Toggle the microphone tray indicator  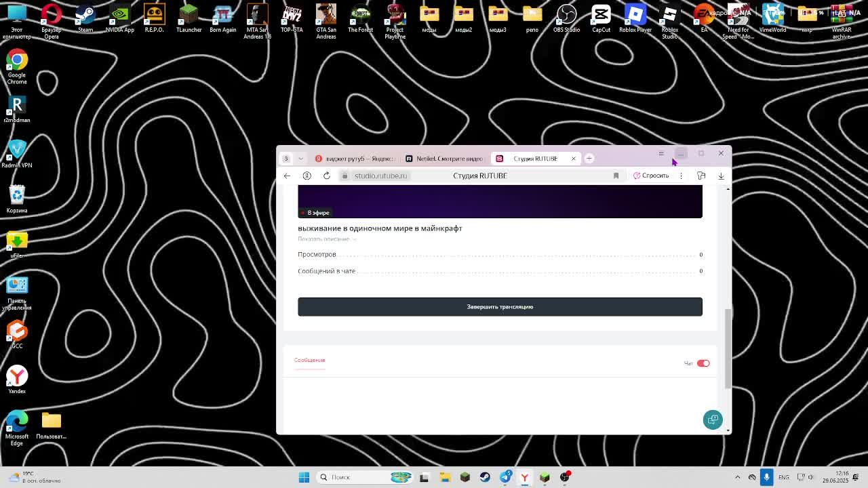tap(766, 477)
